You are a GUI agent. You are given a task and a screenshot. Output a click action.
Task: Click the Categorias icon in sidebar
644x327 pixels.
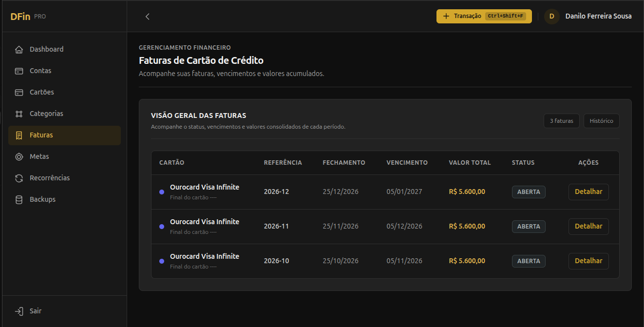(19, 114)
